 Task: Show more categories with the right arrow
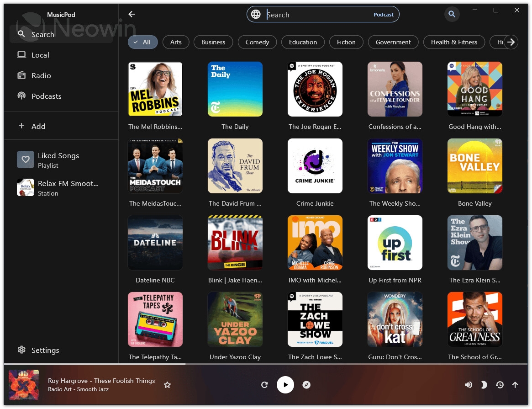pyautogui.click(x=511, y=42)
